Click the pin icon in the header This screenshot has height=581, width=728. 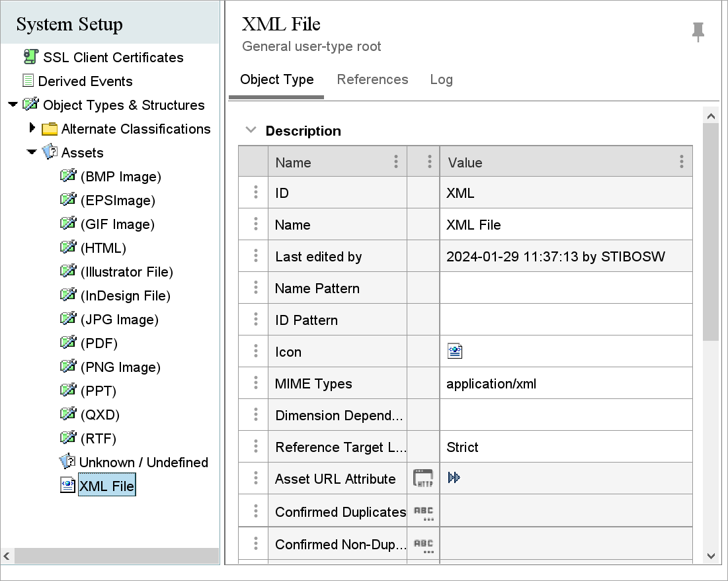click(698, 31)
